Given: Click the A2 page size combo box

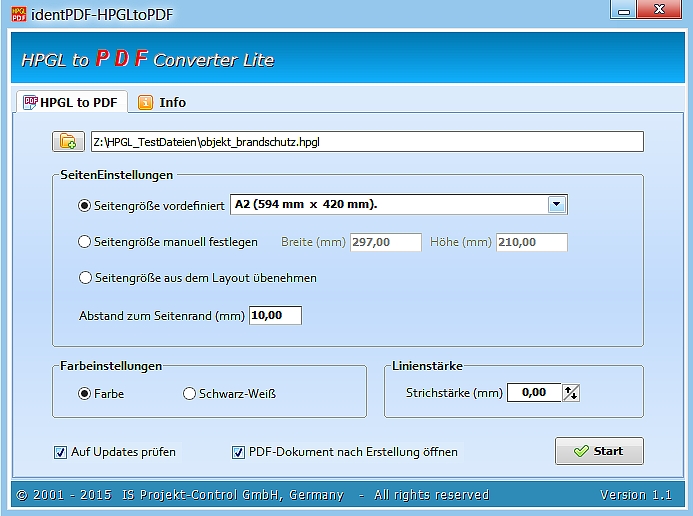Looking at the screenshot, I should pos(390,205).
